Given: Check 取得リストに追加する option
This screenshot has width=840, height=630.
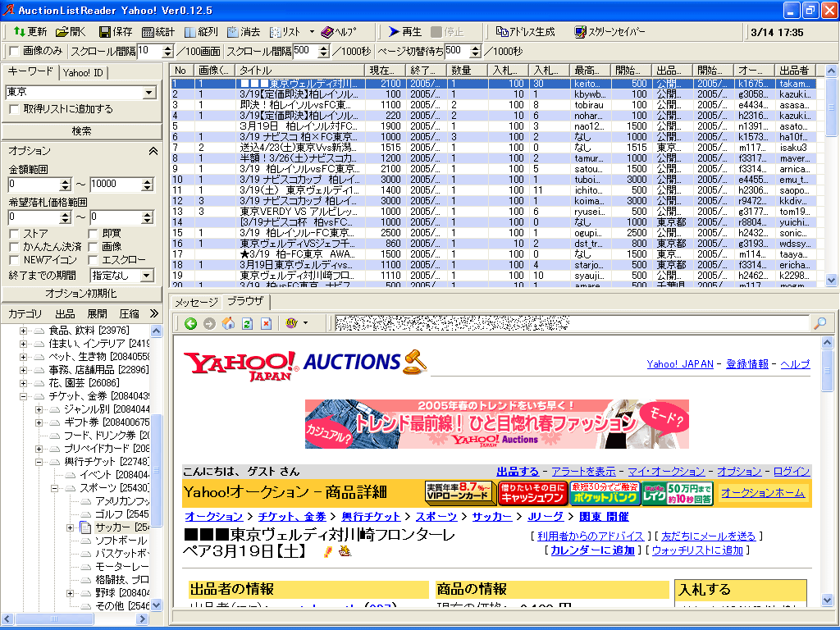Looking at the screenshot, I should click(15, 109).
